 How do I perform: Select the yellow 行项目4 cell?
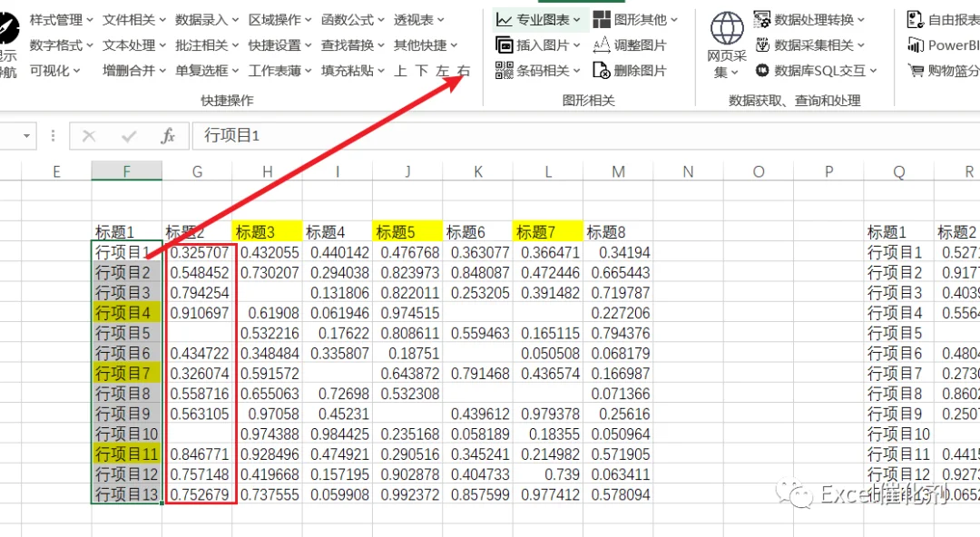pos(127,313)
